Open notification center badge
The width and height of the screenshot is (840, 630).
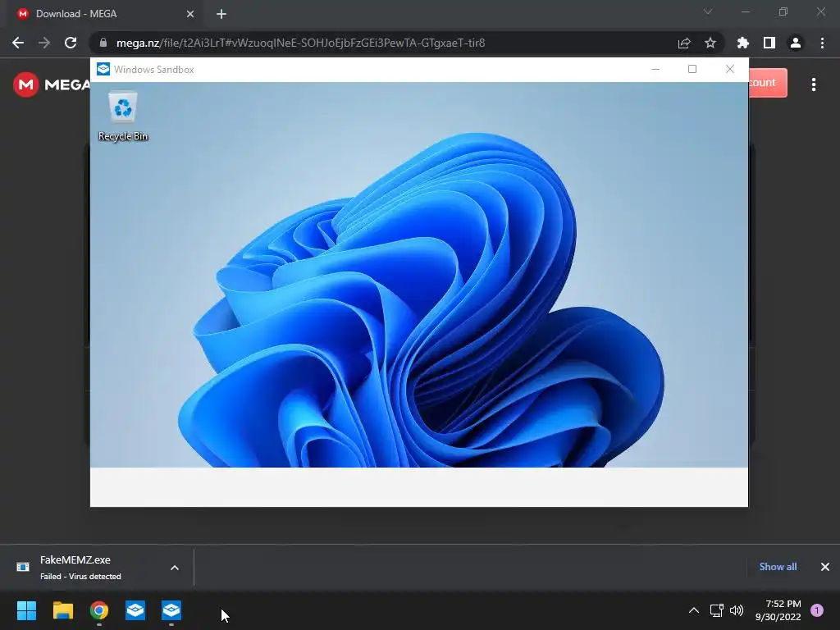(817, 610)
